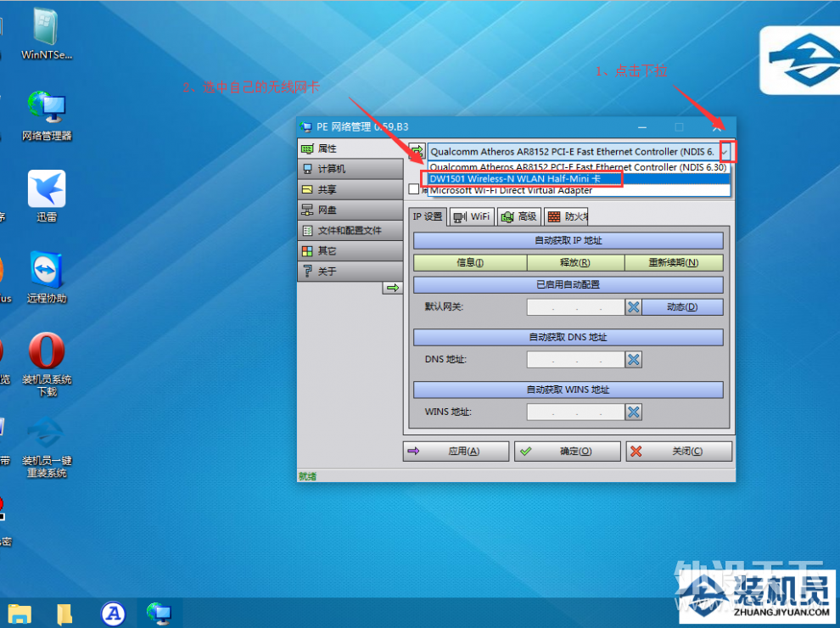Image resolution: width=840 pixels, height=628 pixels.
Task: Click the green arrow icon beside the adapter dropdown
Action: point(417,152)
